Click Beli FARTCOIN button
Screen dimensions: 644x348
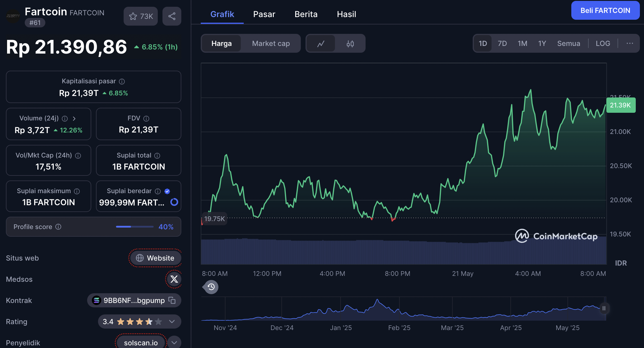[x=605, y=11]
